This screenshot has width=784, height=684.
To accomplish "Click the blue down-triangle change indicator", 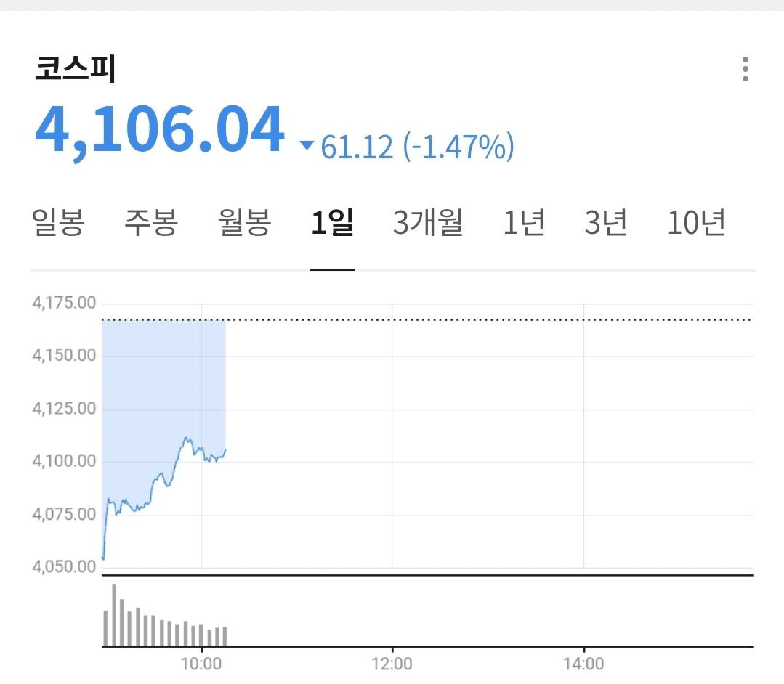I will point(307,147).
